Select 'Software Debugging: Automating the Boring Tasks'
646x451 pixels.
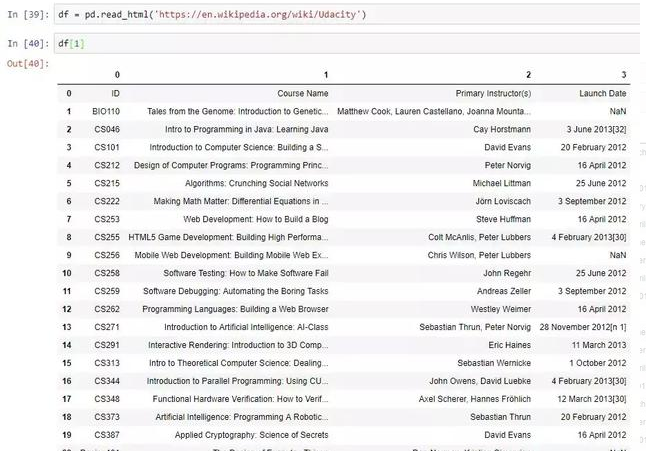tap(236, 291)
